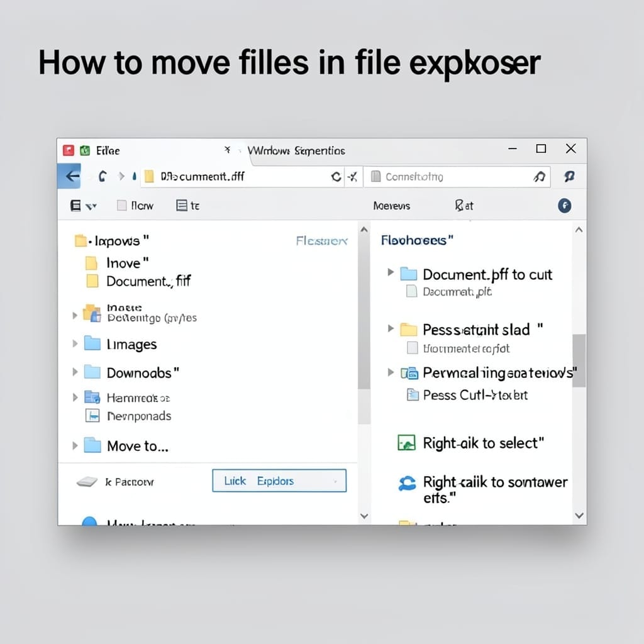The width and height of the screenshot is (644, 644).
Task: Click the round blue help icon
Action: 564,206
